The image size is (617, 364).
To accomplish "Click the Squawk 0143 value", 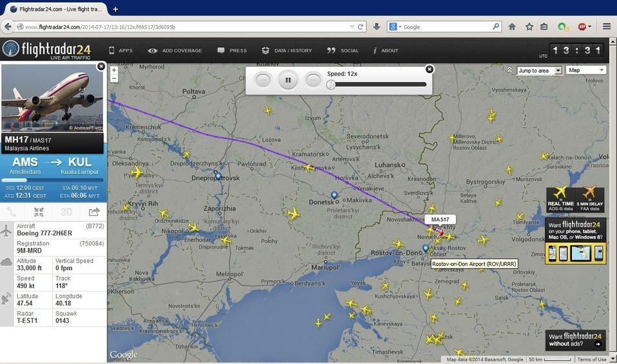I will pyautogui.click(x=62, y=321).
